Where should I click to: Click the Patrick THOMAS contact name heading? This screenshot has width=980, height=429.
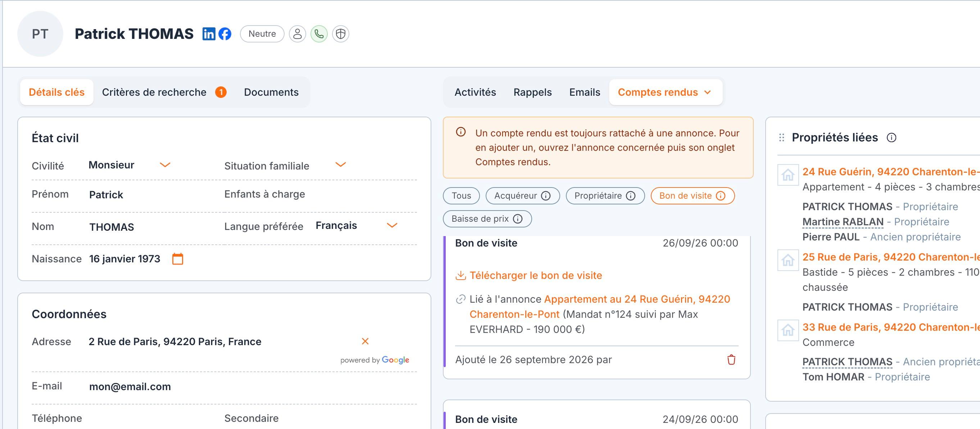(134, 34)
